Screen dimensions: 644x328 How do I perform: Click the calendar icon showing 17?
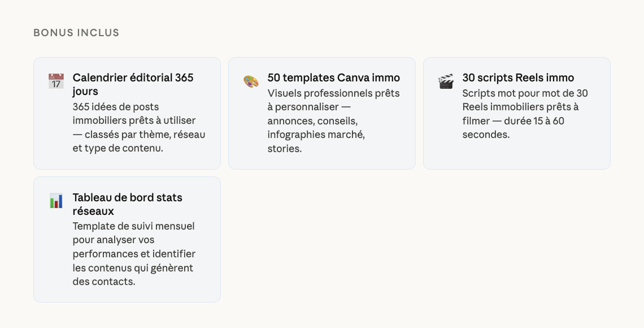coord(56,81)
